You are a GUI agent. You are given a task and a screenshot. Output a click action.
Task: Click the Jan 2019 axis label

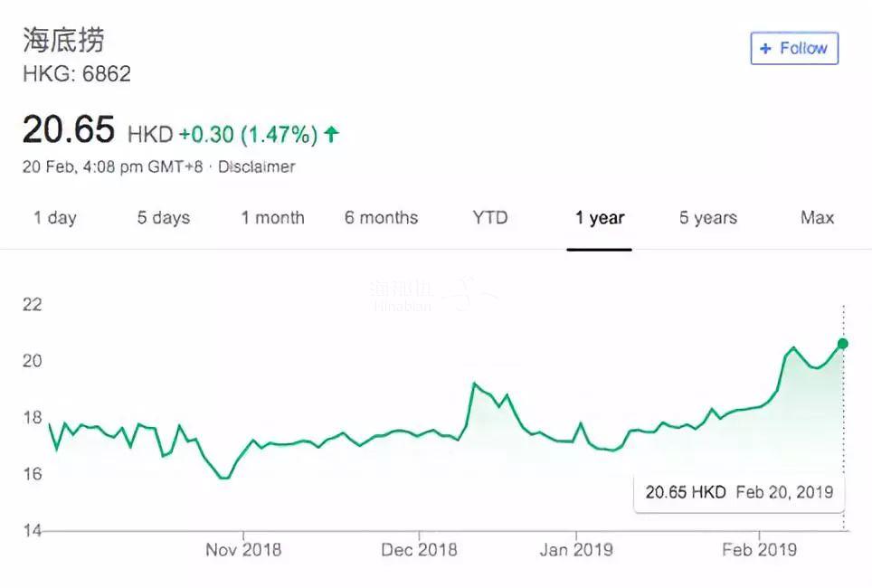pos(576,549)
